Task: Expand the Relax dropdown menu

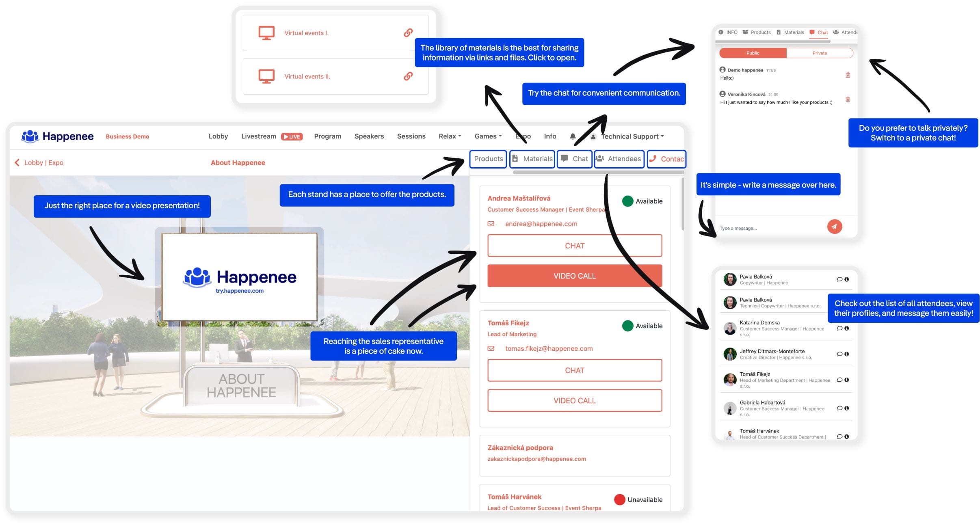Action: (x=450, y=136)
